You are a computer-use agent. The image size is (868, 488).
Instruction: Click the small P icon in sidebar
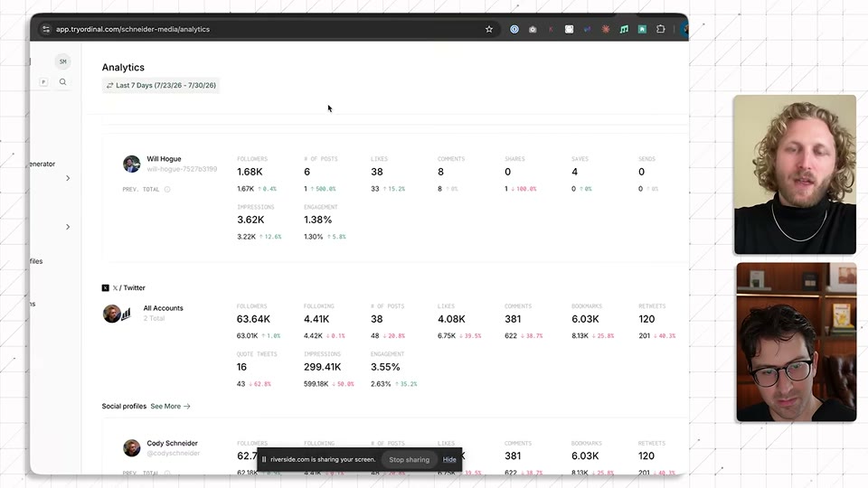(43, 82)
